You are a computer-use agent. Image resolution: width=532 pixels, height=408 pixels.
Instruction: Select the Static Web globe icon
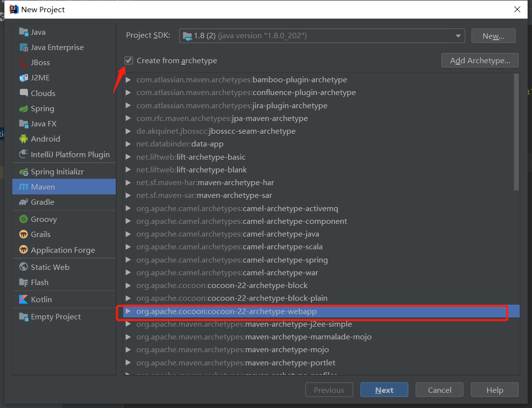[24, 267]
